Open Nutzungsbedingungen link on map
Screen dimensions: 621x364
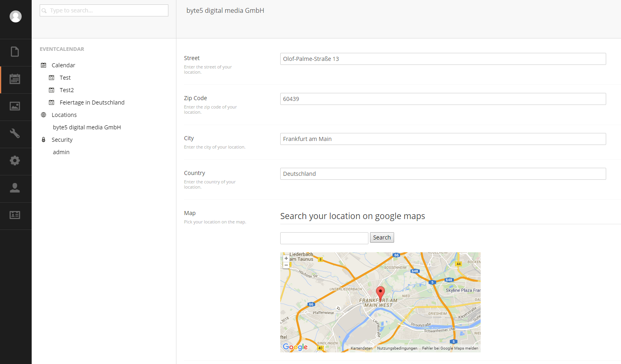click(397, 348)
